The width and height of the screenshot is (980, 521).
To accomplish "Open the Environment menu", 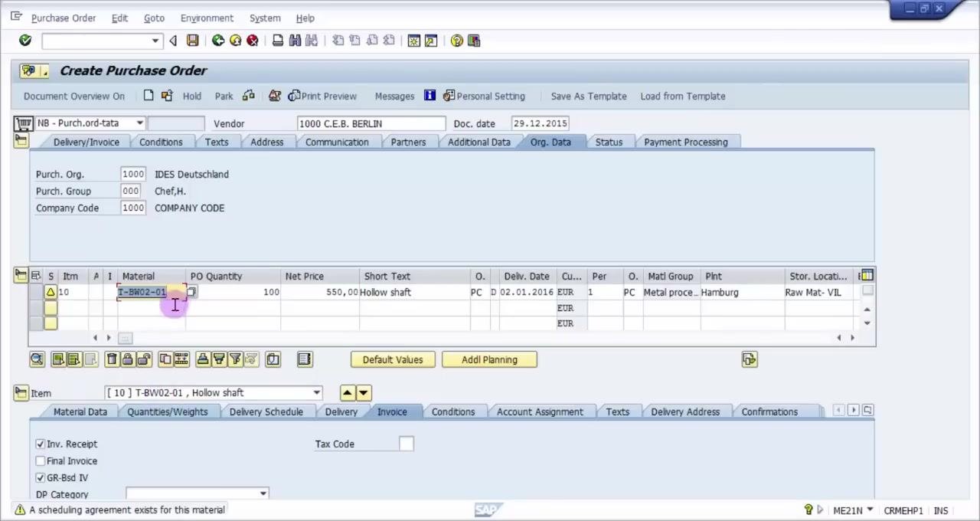I will 207,18.
